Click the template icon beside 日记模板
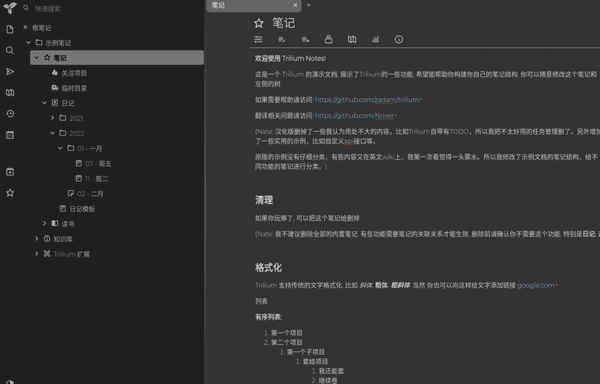Image resolution: width=600 pixels, height=384 pixels. [63, 208]
